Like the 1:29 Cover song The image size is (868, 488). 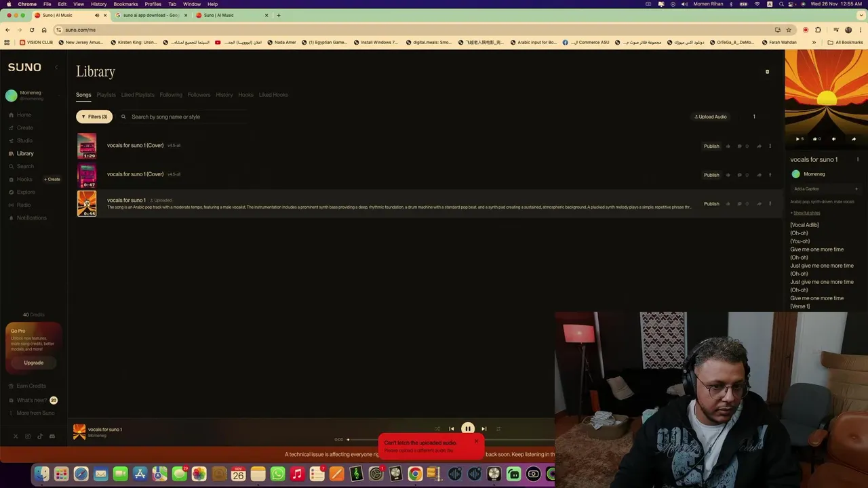click(728, 146)
